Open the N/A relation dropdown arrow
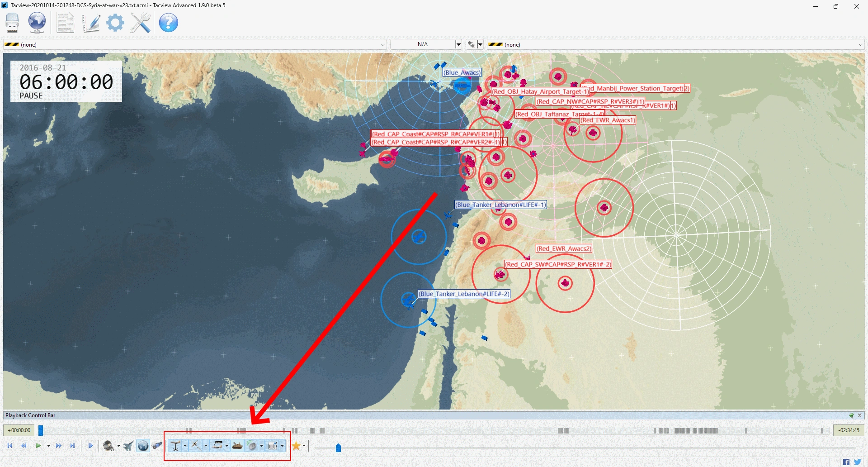This screenshot has height=467, width=868. tap(458, 44)
